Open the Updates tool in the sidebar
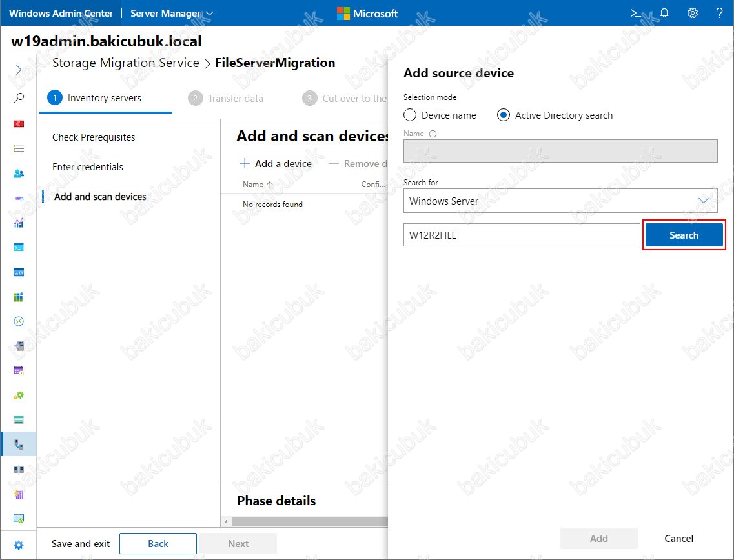 (x=19, y=518)
